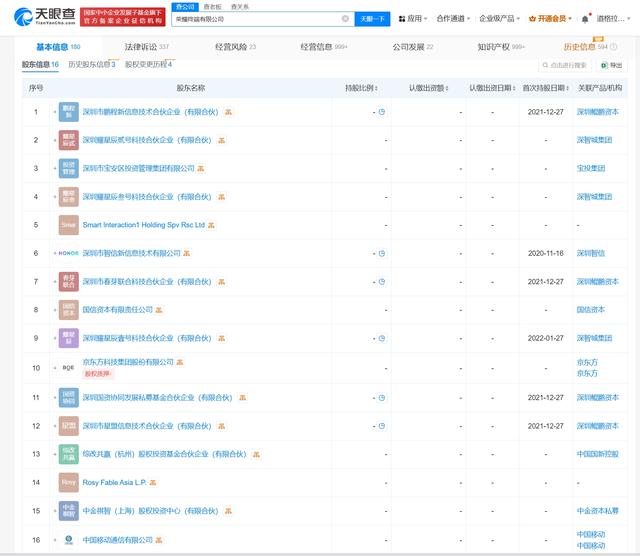Open the 经营风险 tab
The image size is (640, 556).
[x=235, y=47]
